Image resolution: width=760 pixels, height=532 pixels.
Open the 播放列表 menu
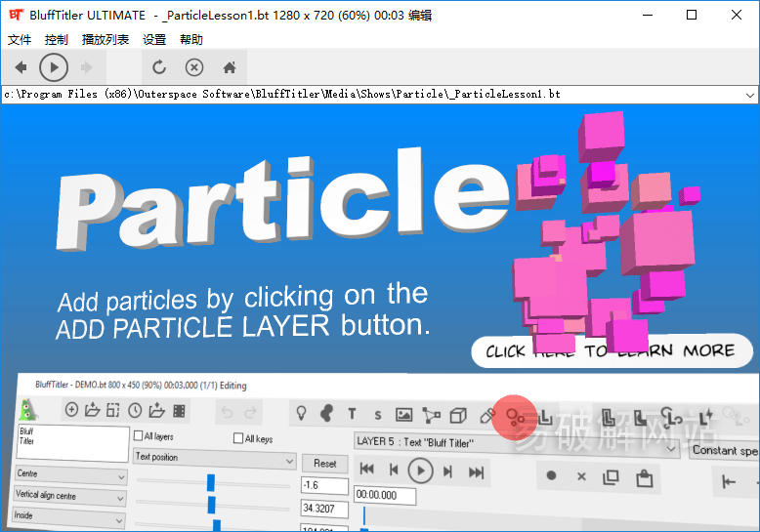[x=106, y=39]
